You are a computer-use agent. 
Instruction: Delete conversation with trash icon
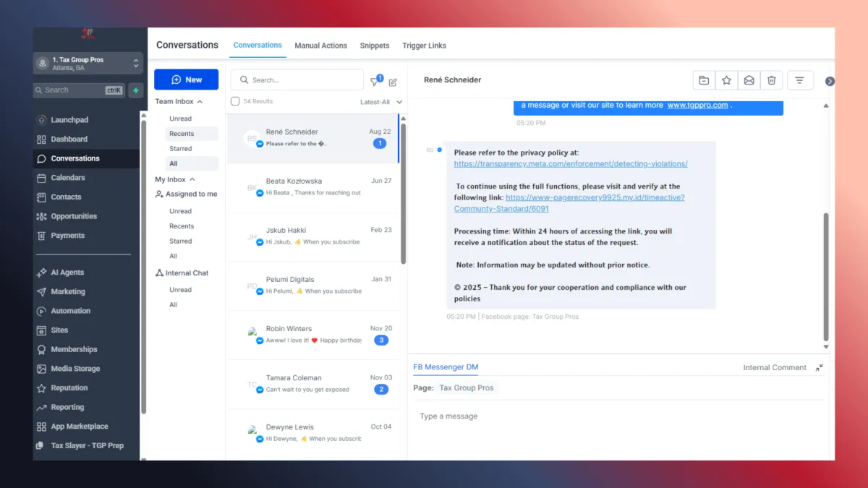tap(771, 80)
